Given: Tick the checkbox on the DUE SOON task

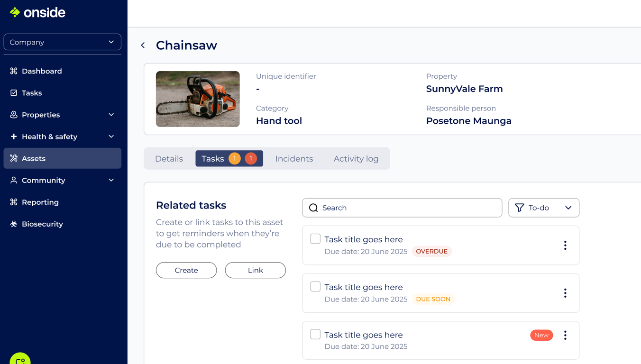Looking at the screenshot, I should (x=315, y=286).
